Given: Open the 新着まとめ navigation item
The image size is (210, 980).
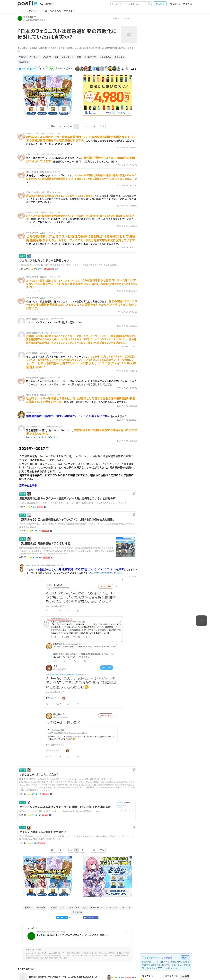Looking at the screenshot, I should [69, 11].
